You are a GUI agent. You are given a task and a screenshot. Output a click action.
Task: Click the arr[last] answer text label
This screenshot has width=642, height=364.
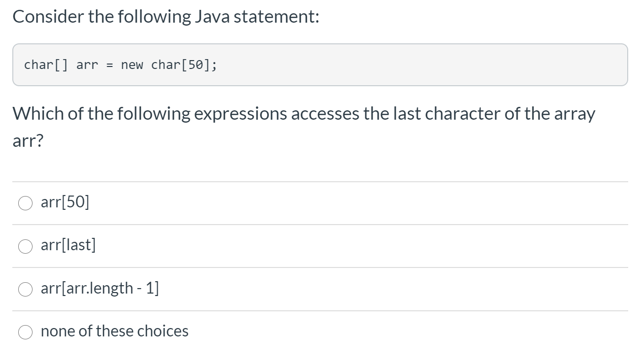point(68,245)
